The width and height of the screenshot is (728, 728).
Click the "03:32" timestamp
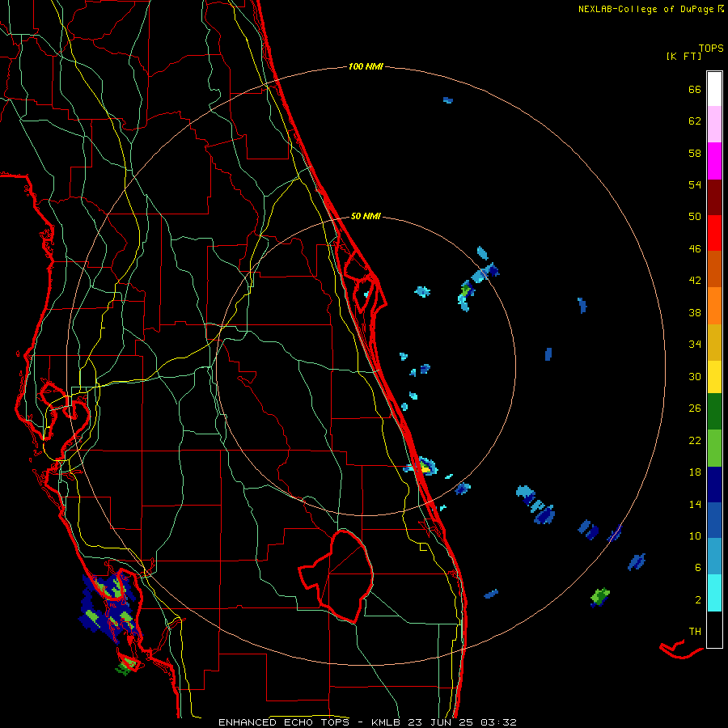pyautogui.click(x=498, y=722)
